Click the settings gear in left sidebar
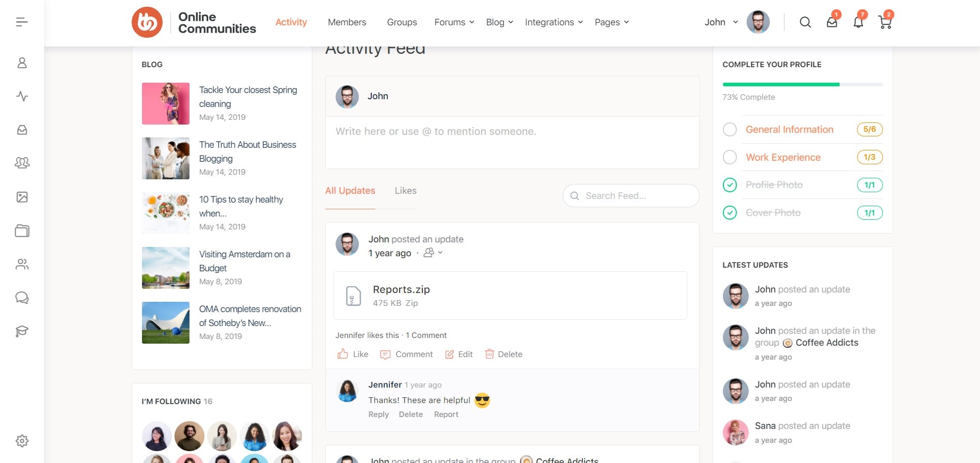The width and height of the screenshot is (980, 463). 22,441
